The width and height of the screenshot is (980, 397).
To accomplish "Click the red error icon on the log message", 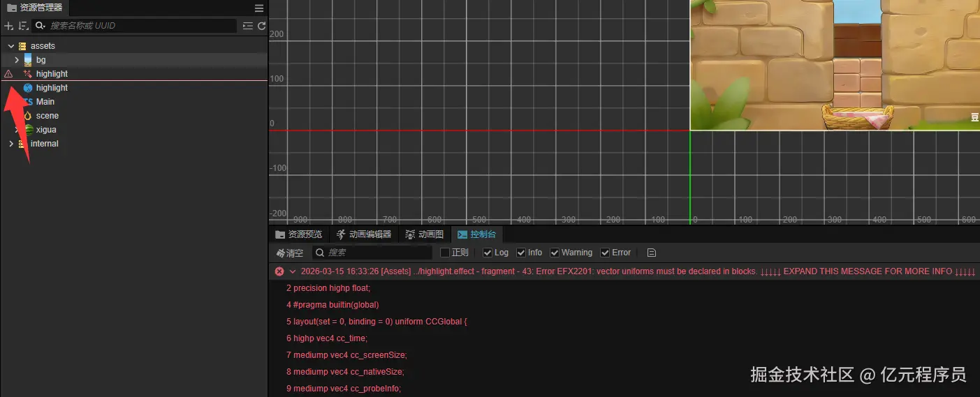I will [x=279, y=271].
